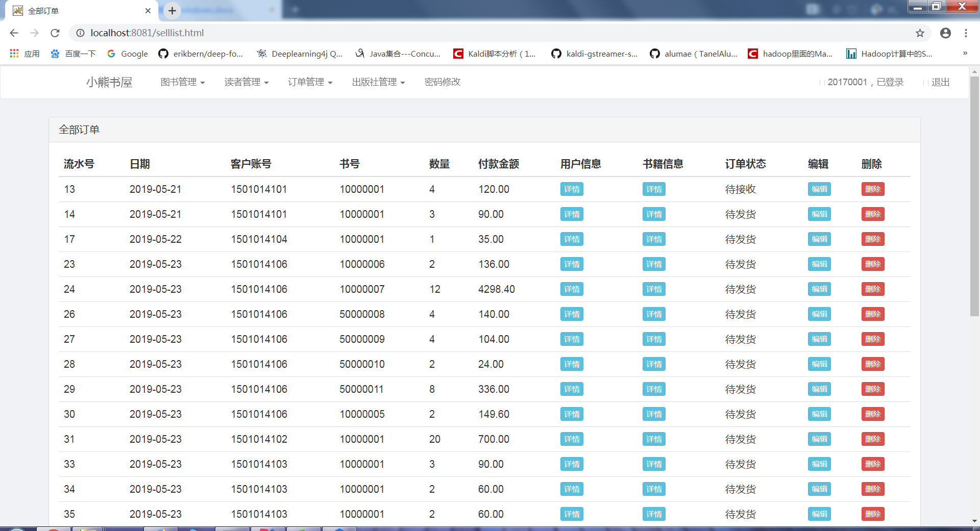Select the payment amount 4298.40
The height and width of the screenshot is (531, 980).
(x=497, y=289)
